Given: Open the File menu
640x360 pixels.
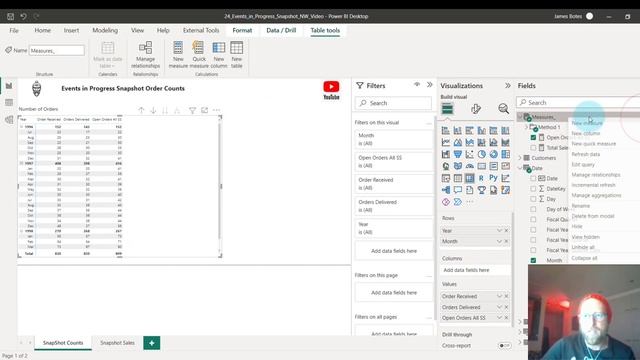Looking at the screenshot, I should [14, 30].
